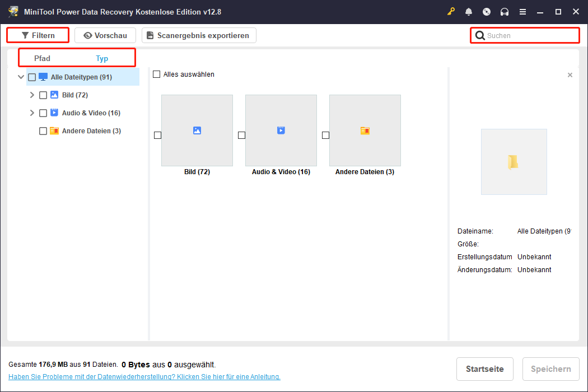
Task: Click the Audio & Video thumbnail
Action: click(281, 130)
